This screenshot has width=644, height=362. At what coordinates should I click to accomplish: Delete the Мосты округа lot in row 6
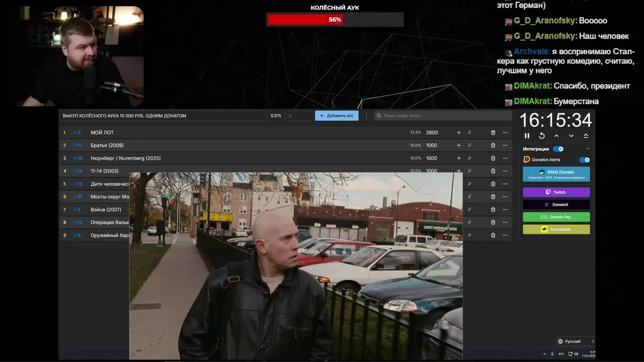(x=493, y=197)
